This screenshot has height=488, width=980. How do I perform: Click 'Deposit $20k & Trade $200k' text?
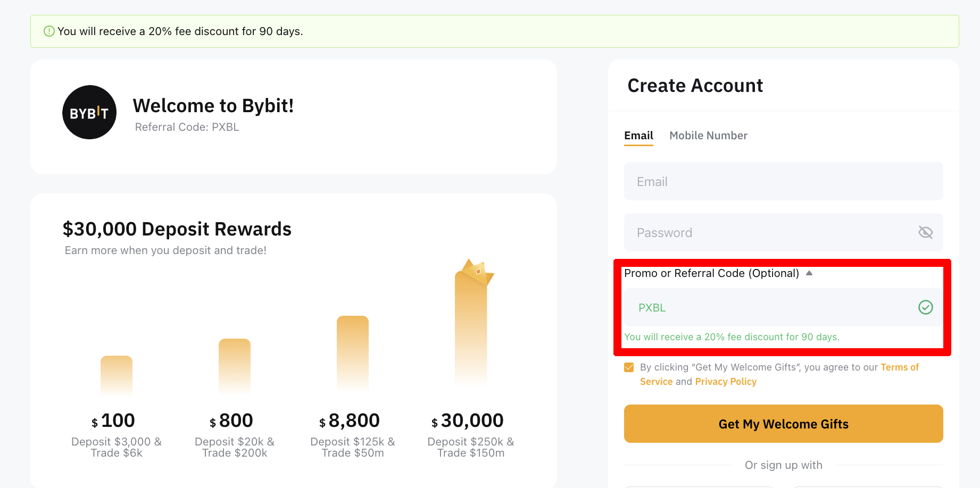click(x=235, y=447)
